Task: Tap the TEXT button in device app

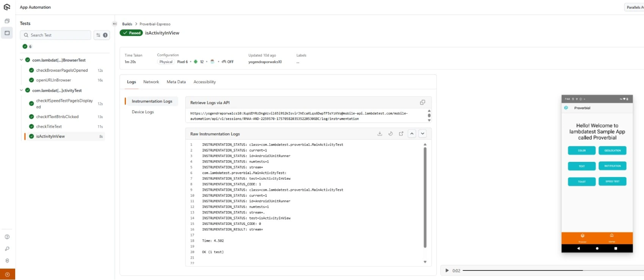Action: [x=582, y=166]
